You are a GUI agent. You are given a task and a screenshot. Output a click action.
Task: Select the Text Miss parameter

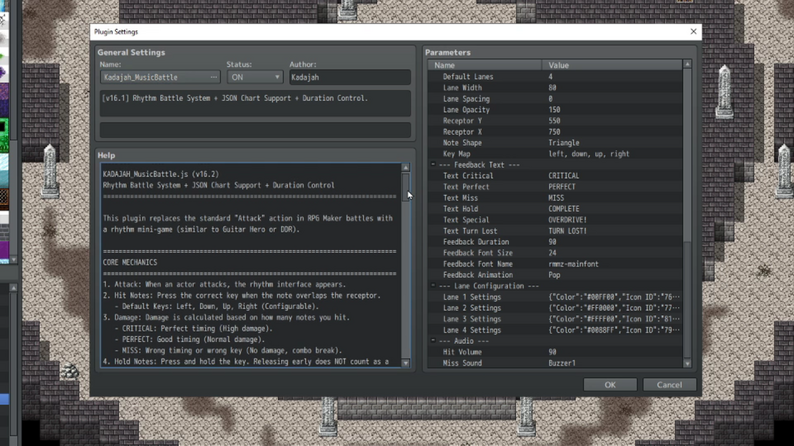click(555, 198)
